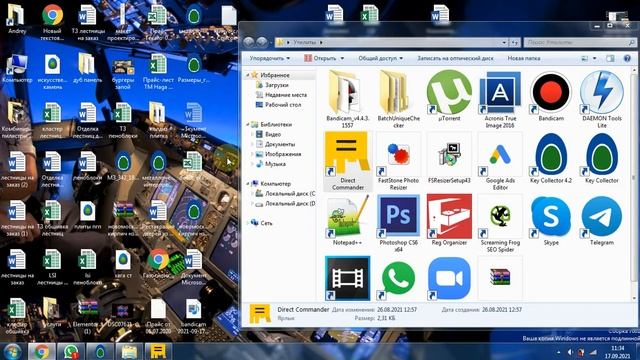Open the Photoshop CS6 x64 shortcut
Viewport: 640px width, 360px height.
point(398,224)
